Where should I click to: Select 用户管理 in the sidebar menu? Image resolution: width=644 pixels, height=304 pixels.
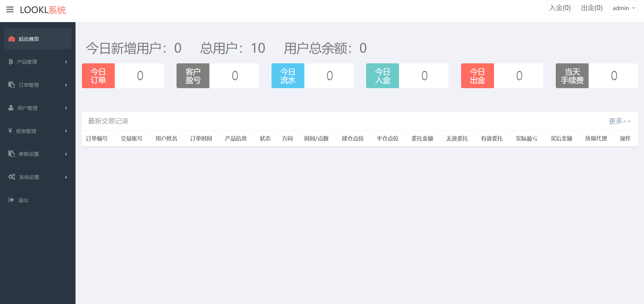[x=28, y=108]
